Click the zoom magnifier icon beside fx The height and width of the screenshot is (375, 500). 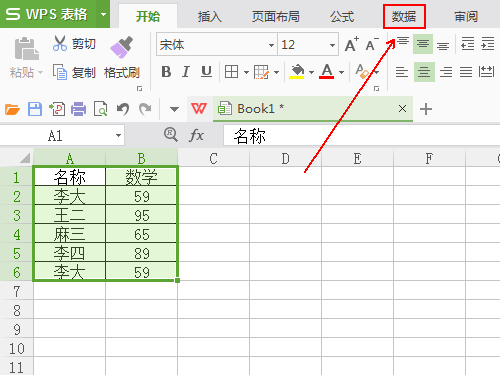[x=171, y=135]
